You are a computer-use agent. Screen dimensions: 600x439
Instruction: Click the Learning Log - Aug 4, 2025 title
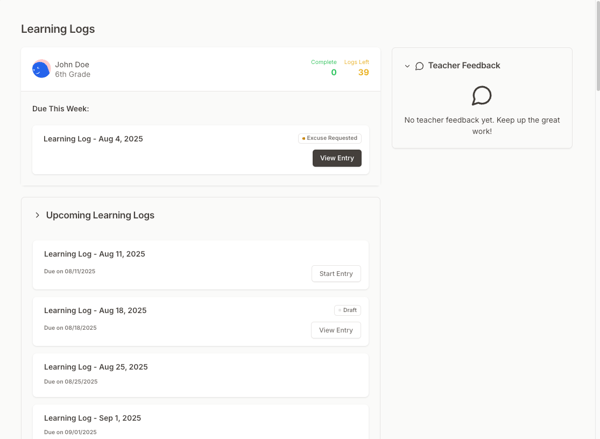point(93,139)
